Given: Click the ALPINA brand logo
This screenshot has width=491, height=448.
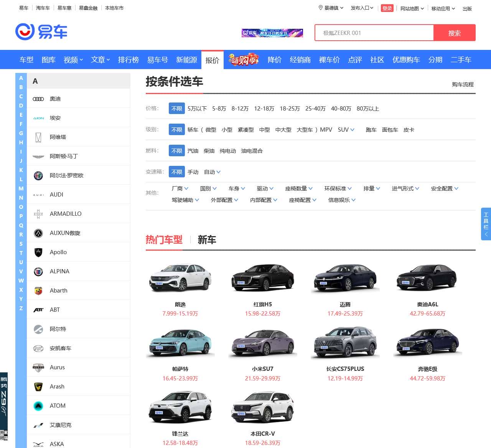Looking at the screenshot, I should point(38,271).
